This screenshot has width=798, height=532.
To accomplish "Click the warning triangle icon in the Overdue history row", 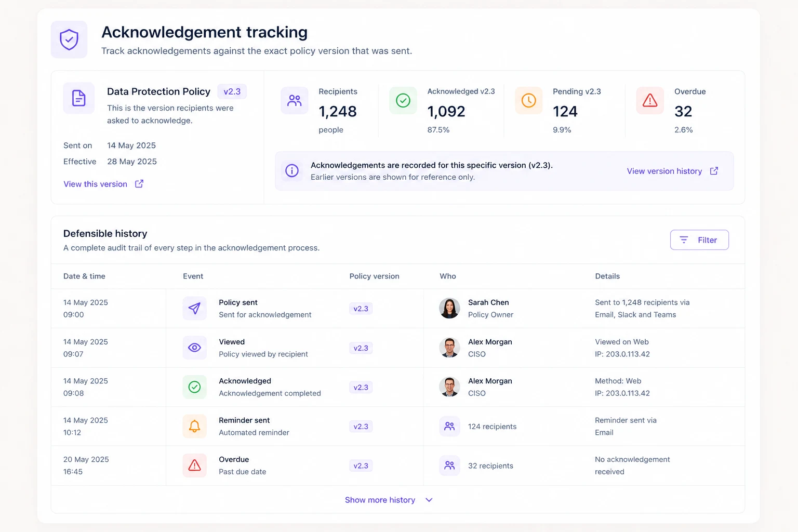I will (x=194, y=465).
